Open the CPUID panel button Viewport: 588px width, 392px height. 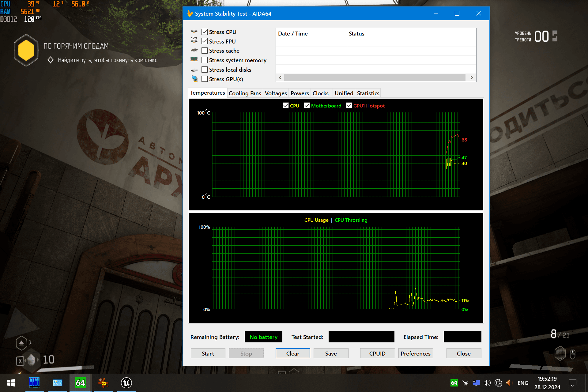tap(377, 353)
